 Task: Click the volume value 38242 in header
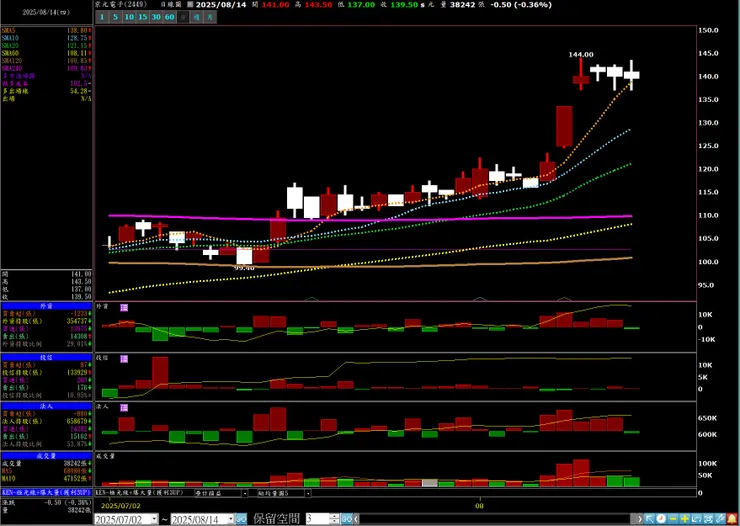pyautogui.click(x=462, y=5)
